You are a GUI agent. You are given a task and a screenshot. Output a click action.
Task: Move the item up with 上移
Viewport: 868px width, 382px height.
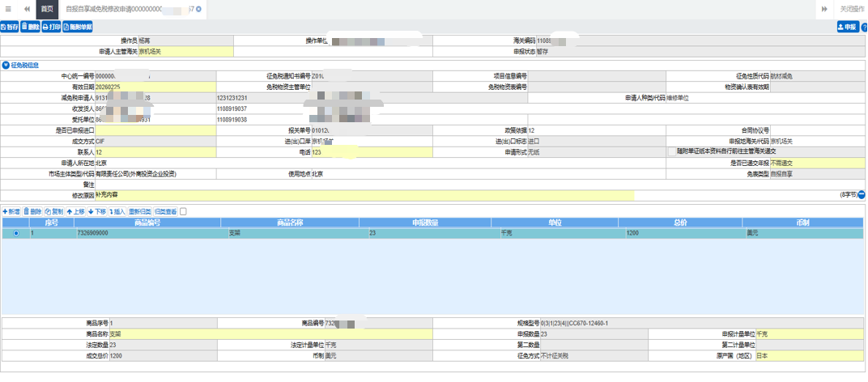[74, 211]
